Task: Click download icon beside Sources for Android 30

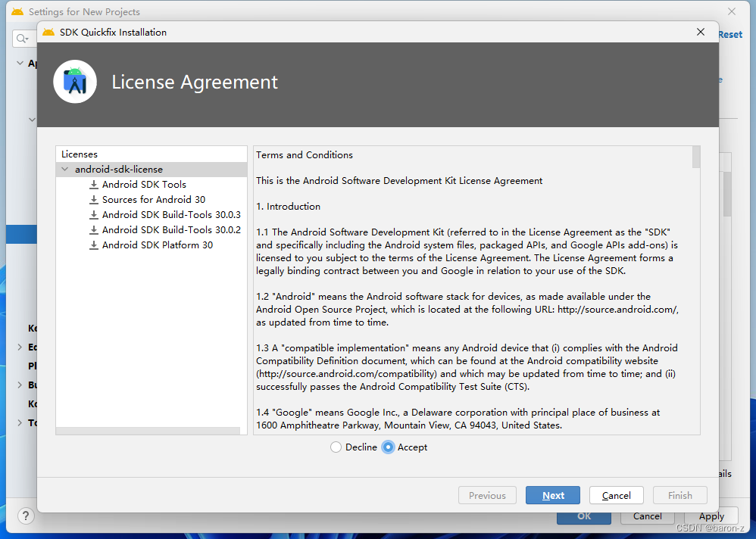Action: click(94, 199)
